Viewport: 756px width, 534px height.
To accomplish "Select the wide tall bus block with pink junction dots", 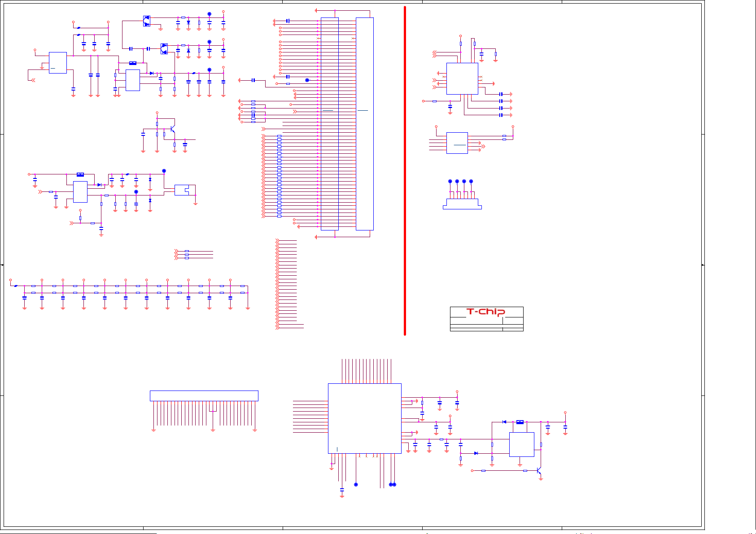I will pyautogui.click(x=329, y=124).
